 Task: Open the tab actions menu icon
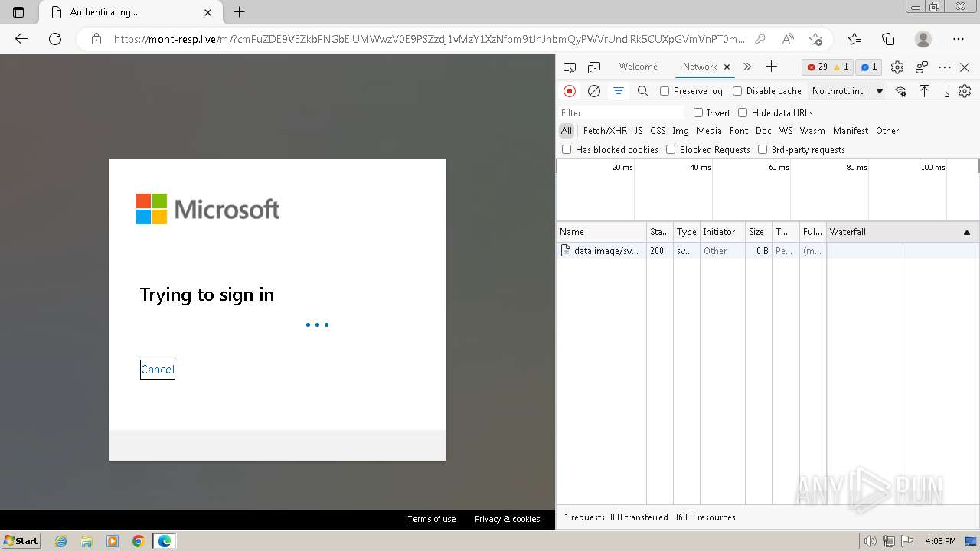18,12
